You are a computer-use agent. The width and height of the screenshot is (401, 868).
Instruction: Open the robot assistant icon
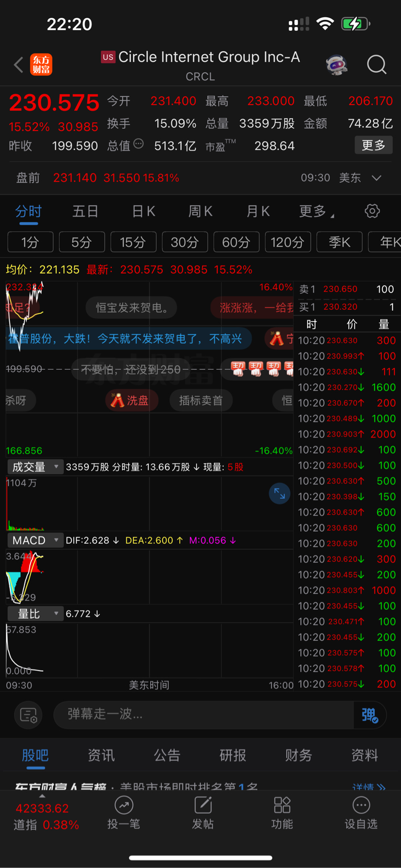[337, 65]
